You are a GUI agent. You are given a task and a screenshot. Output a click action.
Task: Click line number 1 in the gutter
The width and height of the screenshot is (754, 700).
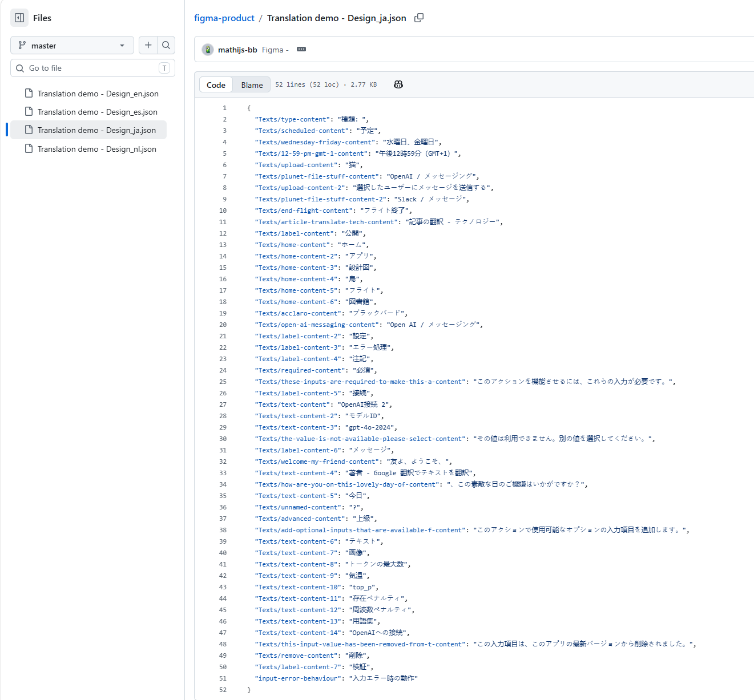click(224, 108)
